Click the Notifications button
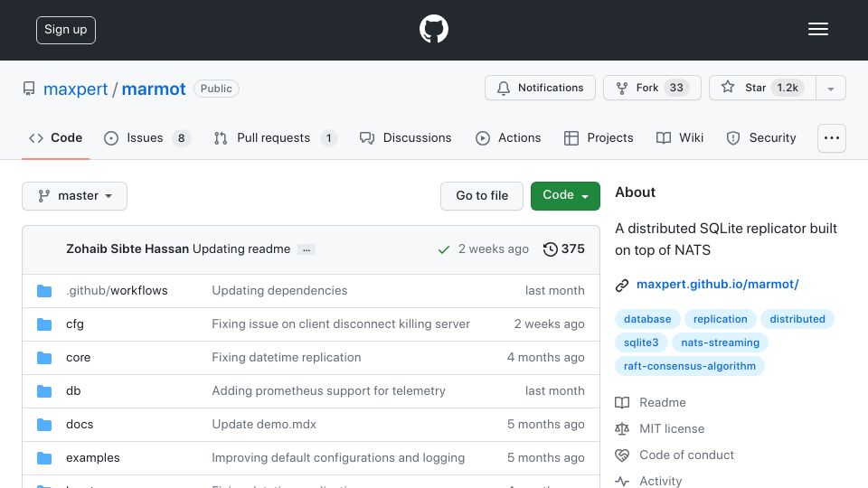 (540, 88)
